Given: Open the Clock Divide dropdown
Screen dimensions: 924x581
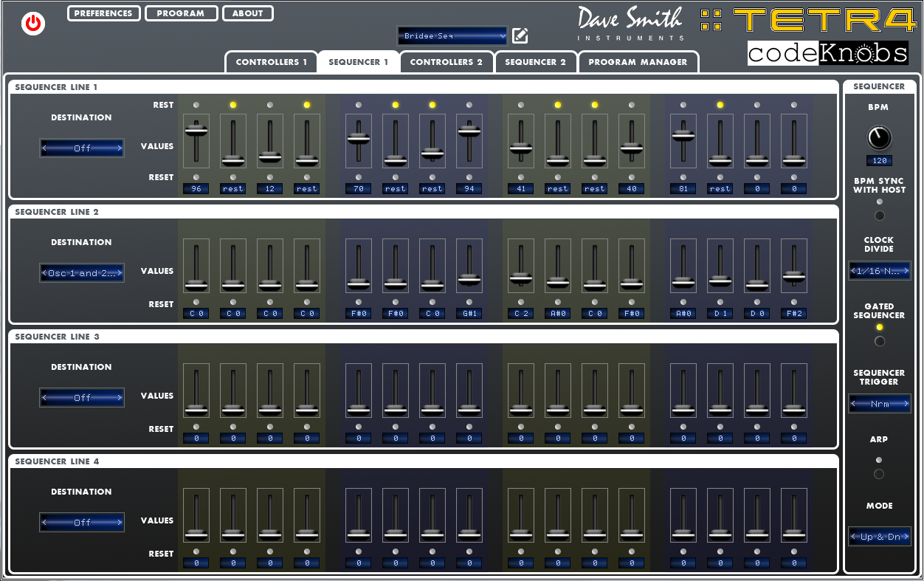Looking at the screenshot, I should tap(879, 271).
